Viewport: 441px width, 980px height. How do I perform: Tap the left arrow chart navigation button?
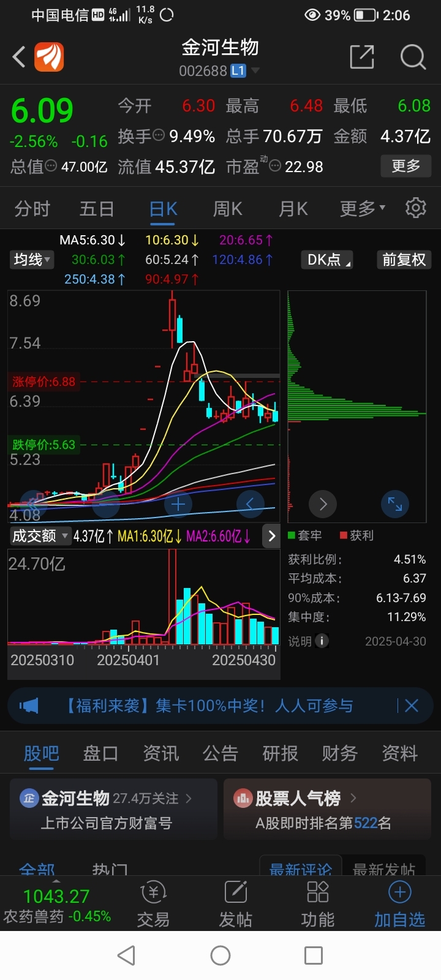(x=250, y=504)
